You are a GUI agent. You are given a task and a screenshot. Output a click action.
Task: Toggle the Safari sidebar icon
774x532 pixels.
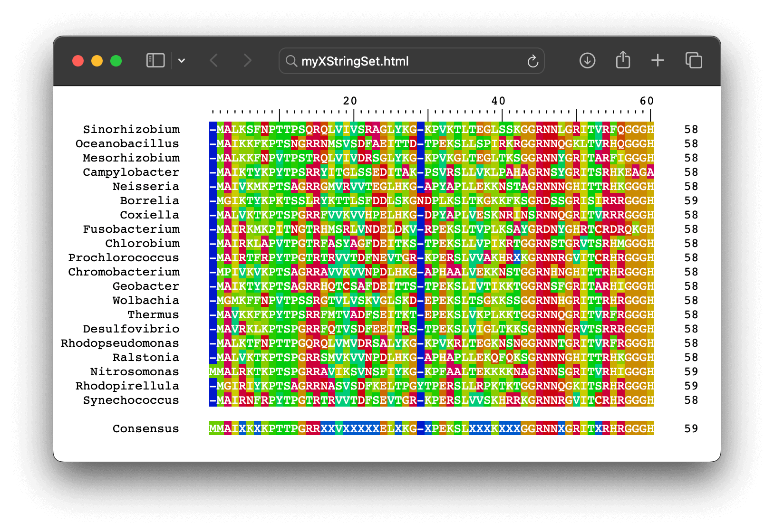pos(155,61)
